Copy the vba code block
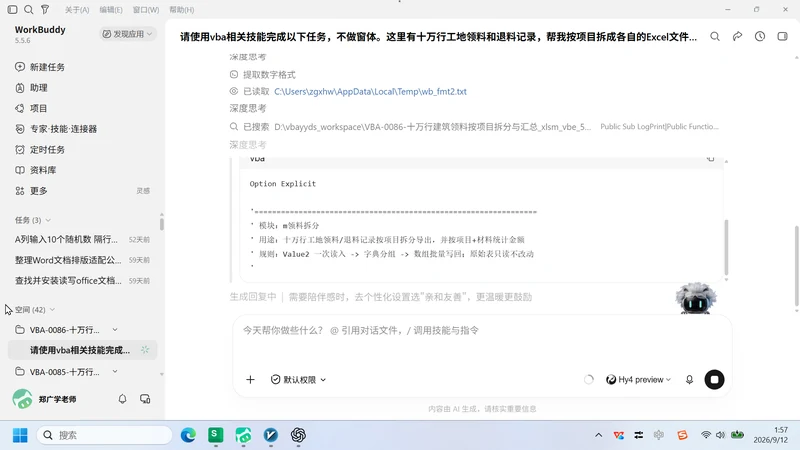 click(710, 159)
